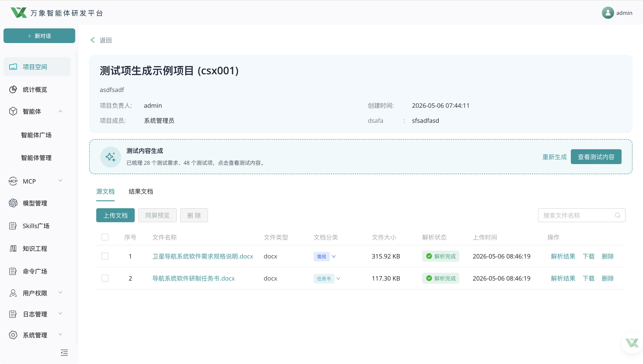Image resolution: width=643 pixels, height=364 pixels.
Task: Click the green check icon for row 1 status
Action: coord(429,256)
